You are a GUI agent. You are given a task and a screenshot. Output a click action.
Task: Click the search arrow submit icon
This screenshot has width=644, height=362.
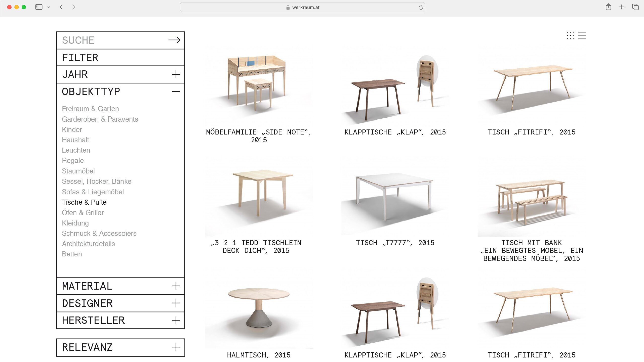pyautogui.click(x=174, y=40)
